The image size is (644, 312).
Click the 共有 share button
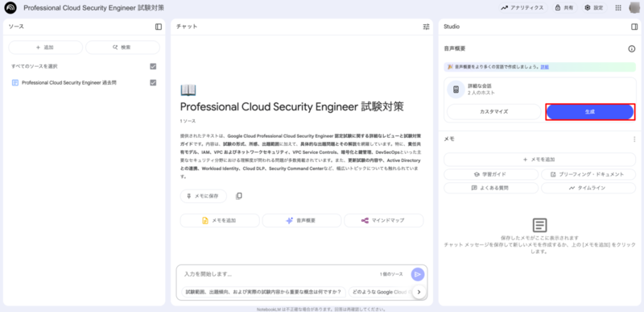point(564,8)
